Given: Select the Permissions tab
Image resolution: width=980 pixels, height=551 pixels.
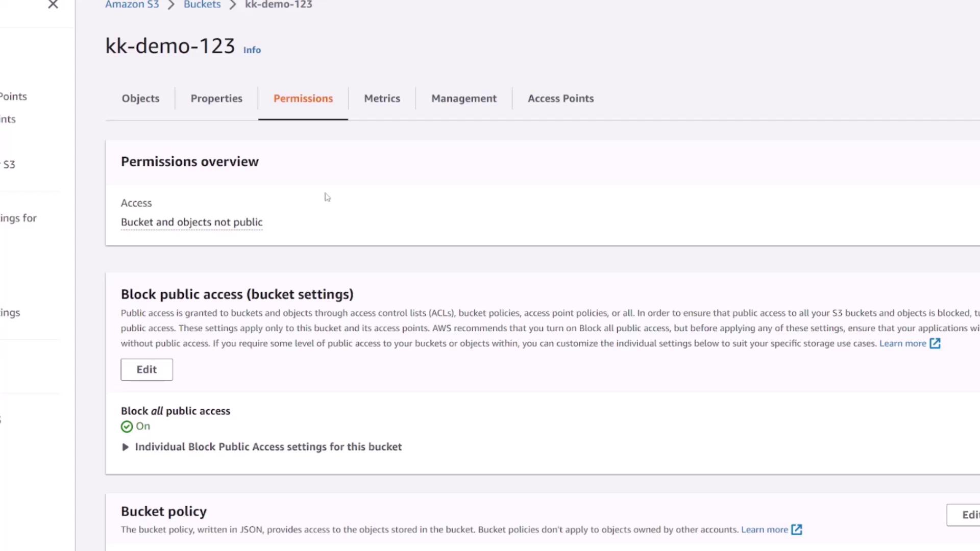Looking at the screenshot, I should pyautogui.click(x=303, y=98).
